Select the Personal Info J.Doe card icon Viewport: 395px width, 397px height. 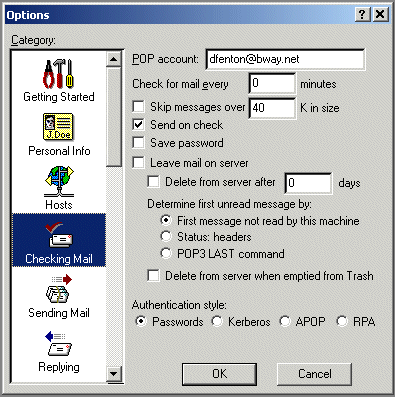[58, 127]
